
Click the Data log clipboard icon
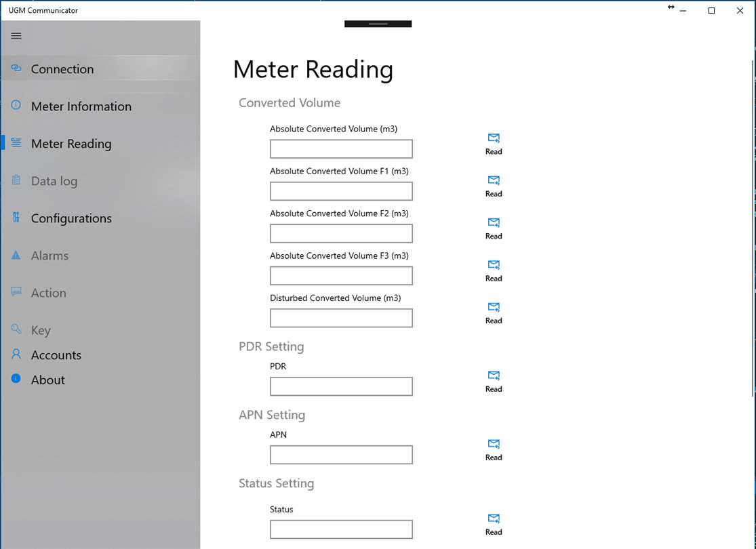pos(16,180)
